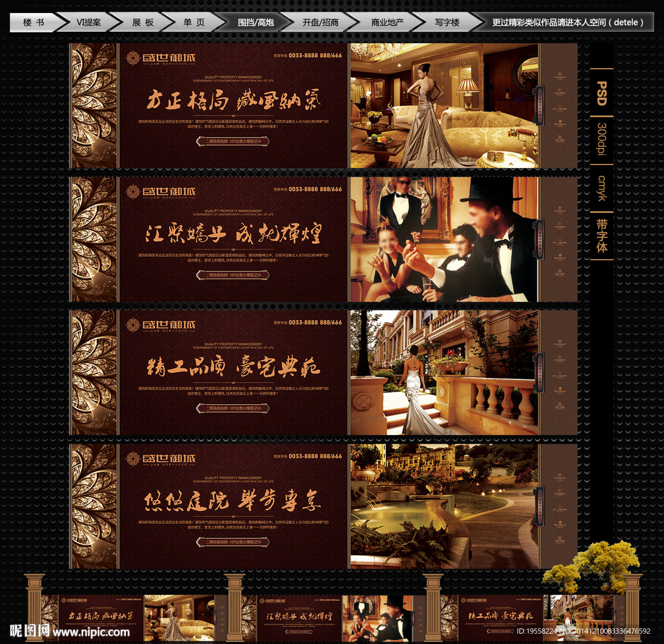Select the 开盘/招商 tab

click(320, 23)
